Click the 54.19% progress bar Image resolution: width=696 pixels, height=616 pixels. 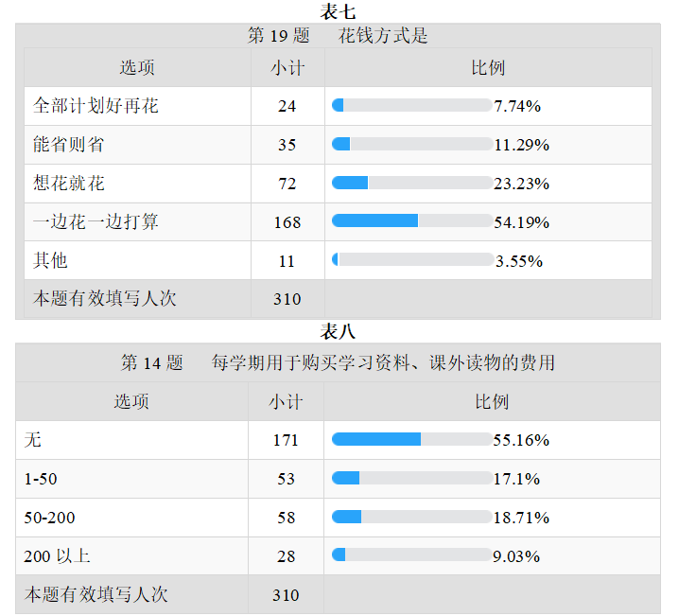click(x=412, y=220)
